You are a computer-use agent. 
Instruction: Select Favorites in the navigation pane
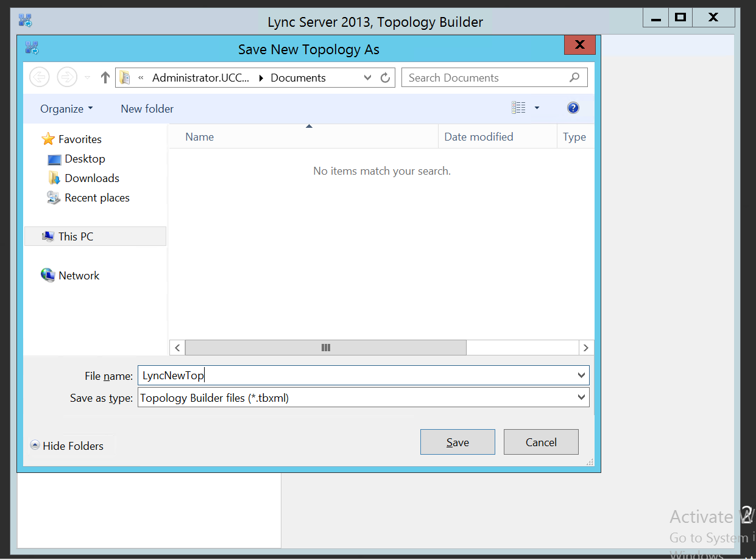tap(80, 139)
